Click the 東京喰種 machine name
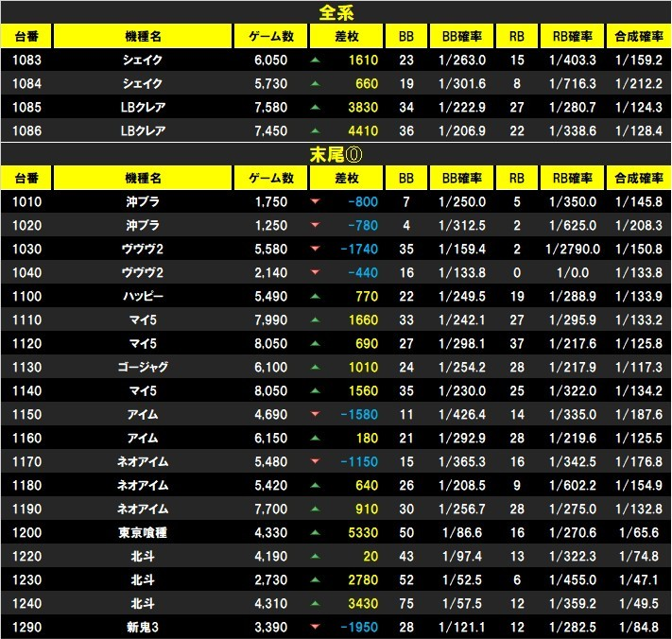The height and width of the screenshot is (639, 672). [x=143, y=533]
